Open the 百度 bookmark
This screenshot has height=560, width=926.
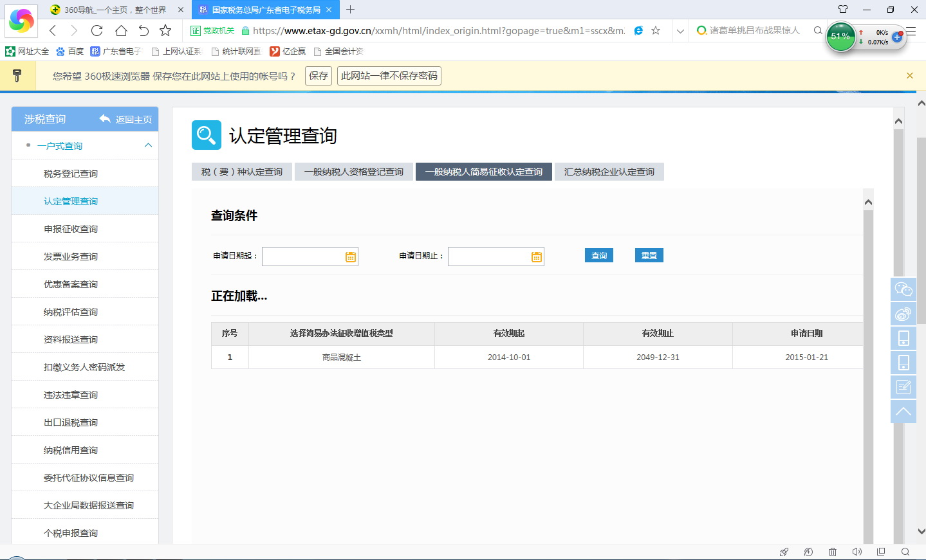point(69,51)
